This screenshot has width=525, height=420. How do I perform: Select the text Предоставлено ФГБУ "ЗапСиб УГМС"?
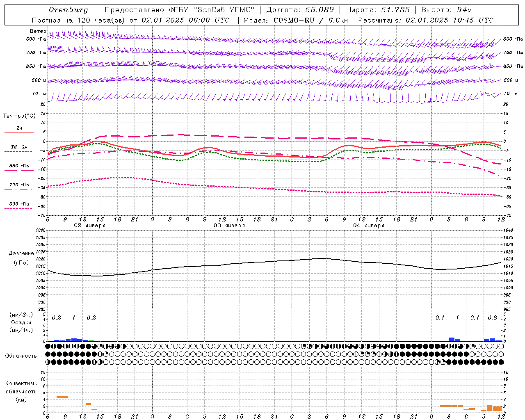click(x=180, y=10)
